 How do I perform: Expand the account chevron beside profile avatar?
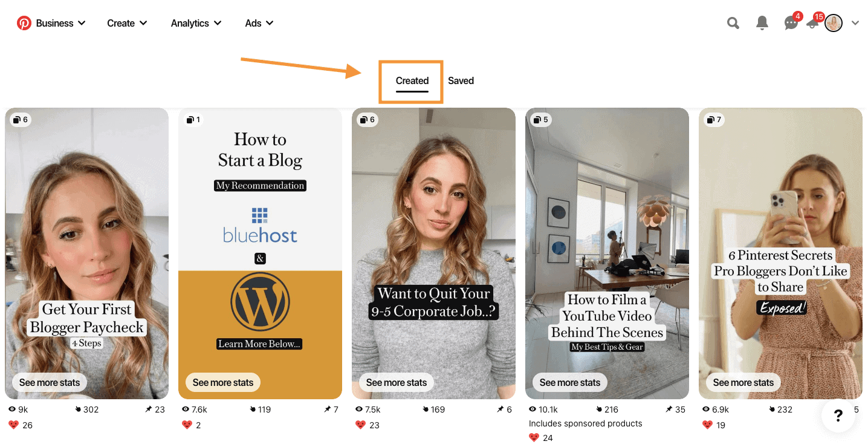coord(855,22)
